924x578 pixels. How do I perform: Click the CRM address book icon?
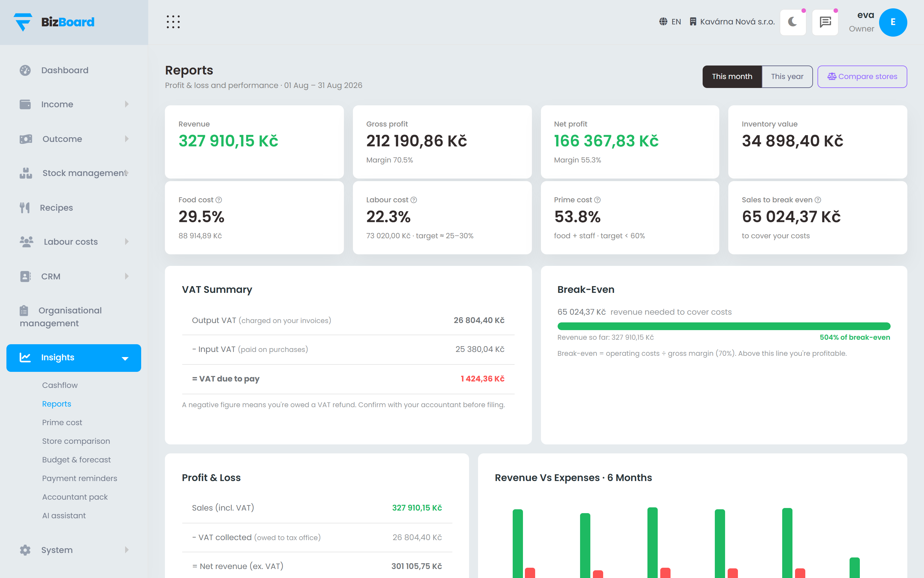coord(25,276)
